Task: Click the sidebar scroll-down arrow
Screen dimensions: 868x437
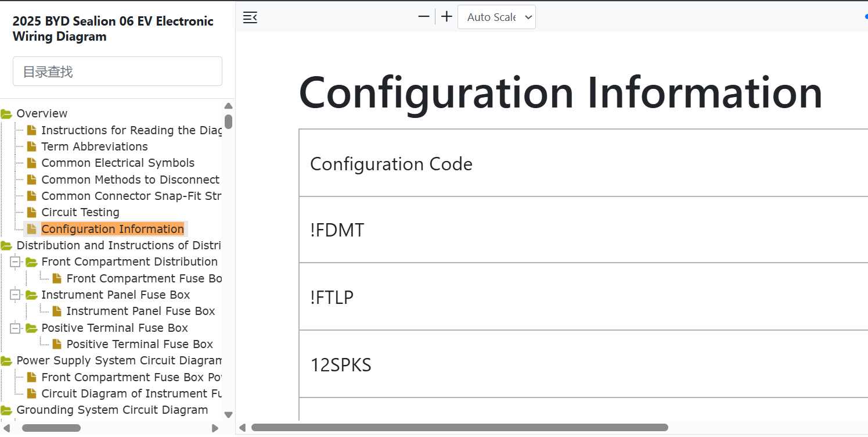Action: click(228, 415)
